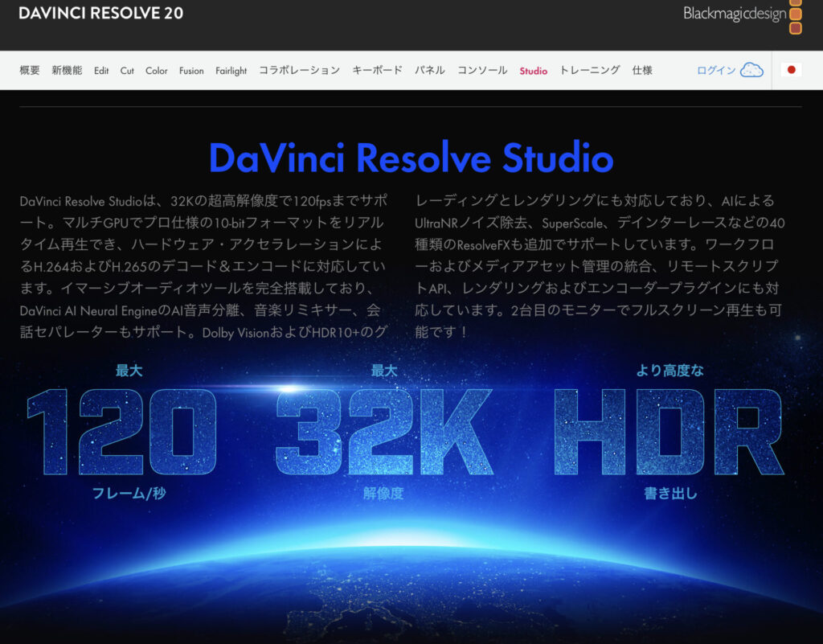Navigate to the Fairlight tab
823x644 pixels.
[x=231, y=71]
